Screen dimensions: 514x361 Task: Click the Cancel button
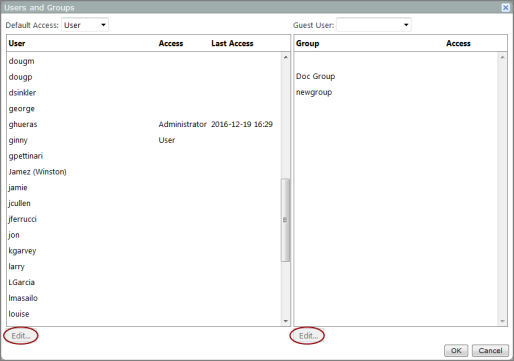[x=490, y=351]
